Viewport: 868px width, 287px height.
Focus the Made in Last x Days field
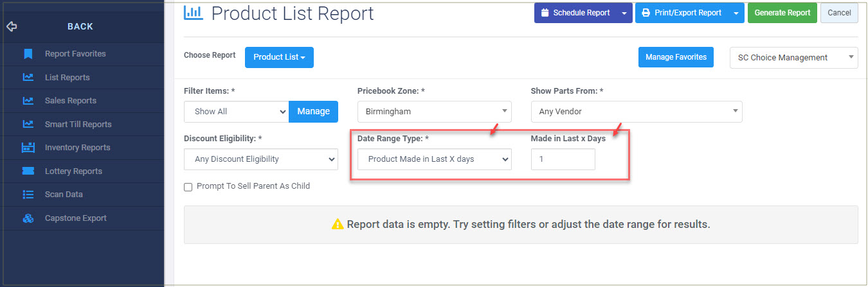[x=563, y=159]
